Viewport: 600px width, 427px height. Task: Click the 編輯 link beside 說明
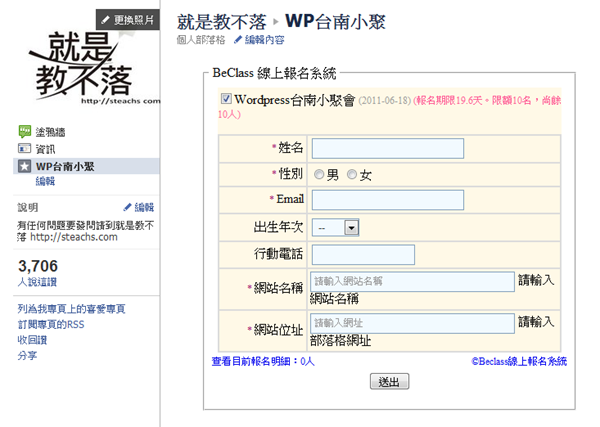144,207
